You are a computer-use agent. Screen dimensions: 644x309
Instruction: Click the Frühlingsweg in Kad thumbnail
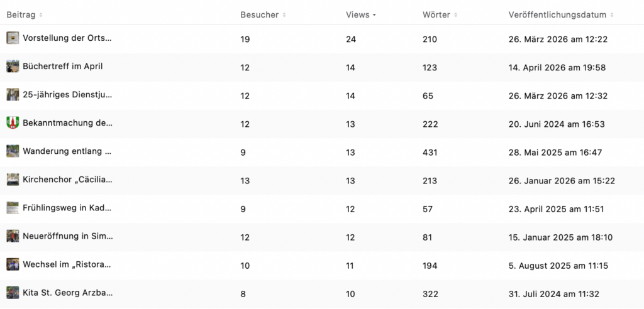pyautogui.click(x=13, y=208)
